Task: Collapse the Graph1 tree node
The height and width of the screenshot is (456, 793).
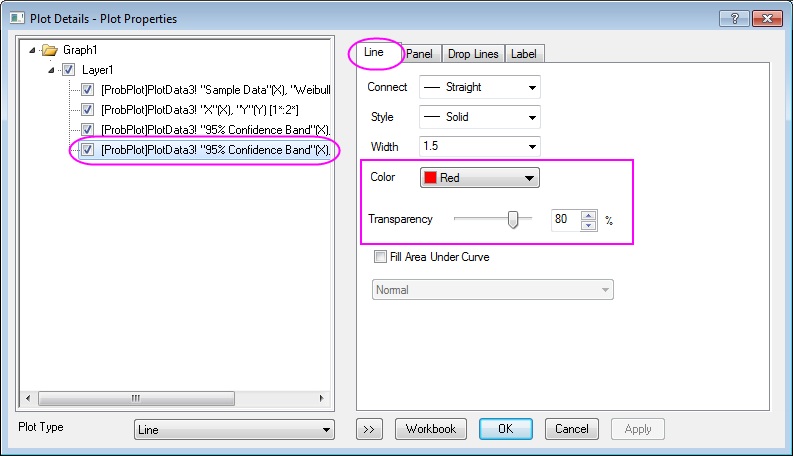Action: tap(32, 50)
